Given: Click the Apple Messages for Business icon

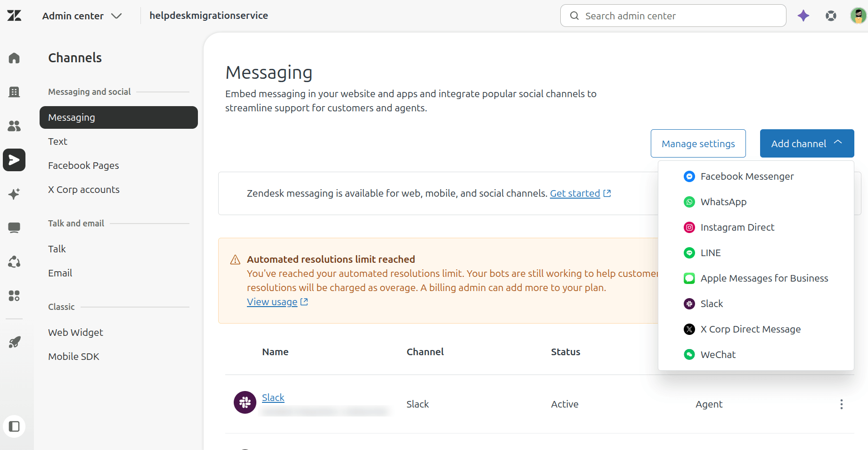Looking at the screenshot, I should click(x=689, y=278).
